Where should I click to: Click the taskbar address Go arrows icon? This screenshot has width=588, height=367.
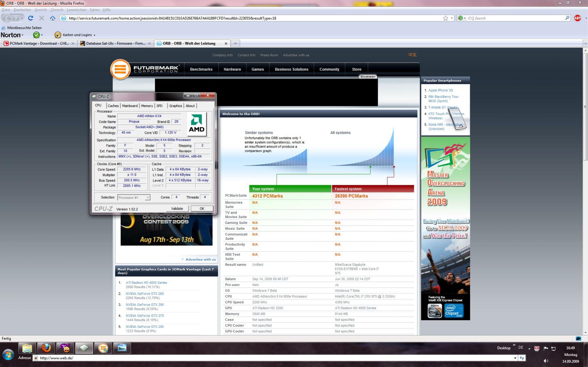(522, 358)
